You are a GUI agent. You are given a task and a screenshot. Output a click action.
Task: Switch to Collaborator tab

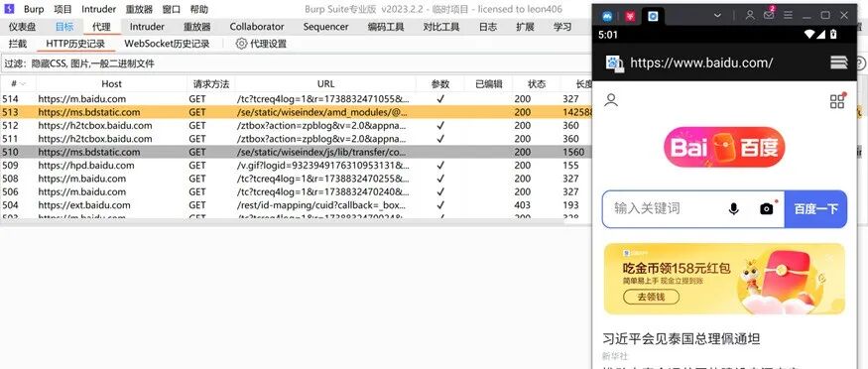coord(257,27)
